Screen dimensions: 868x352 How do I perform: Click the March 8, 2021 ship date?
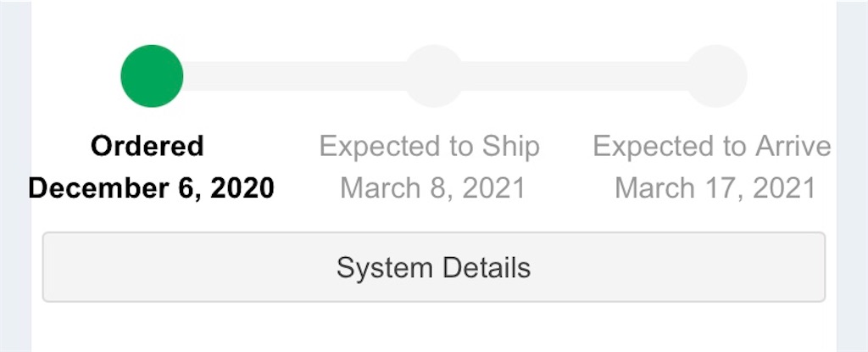pyautogui.click(x=432, y=187)
